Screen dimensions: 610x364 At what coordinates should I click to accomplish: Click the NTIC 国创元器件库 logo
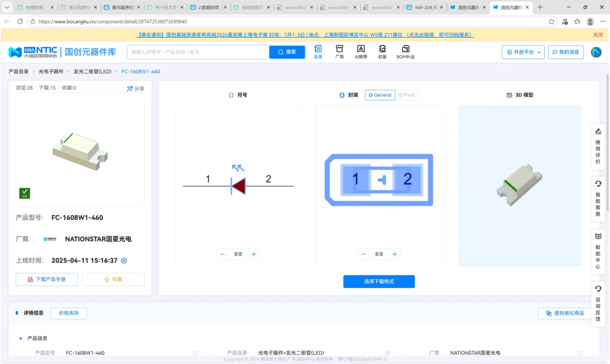tap(62, 52)
